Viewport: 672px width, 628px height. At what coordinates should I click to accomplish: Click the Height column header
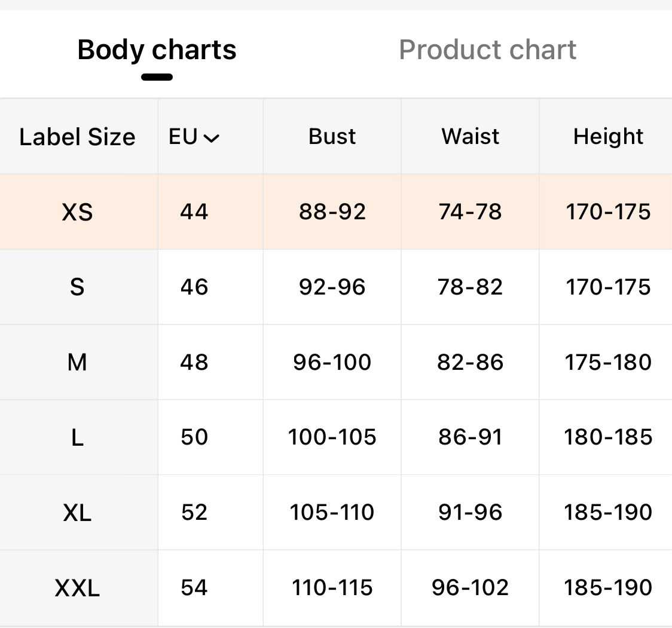coord(608,137)
